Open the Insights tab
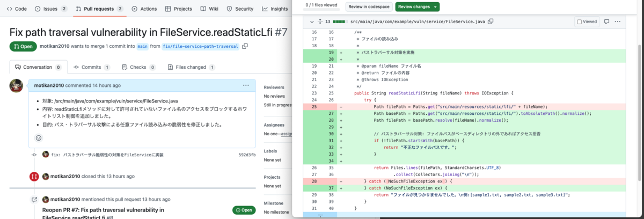Screen dimensions: 644x219 point(275,9)
